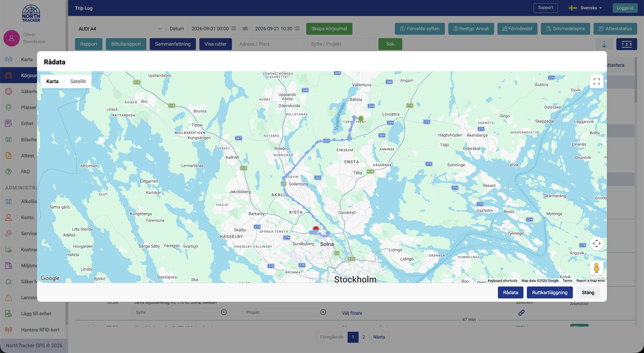Click Visa rutter button
Viewport: 644px width, 353px height.
point(216,44)
